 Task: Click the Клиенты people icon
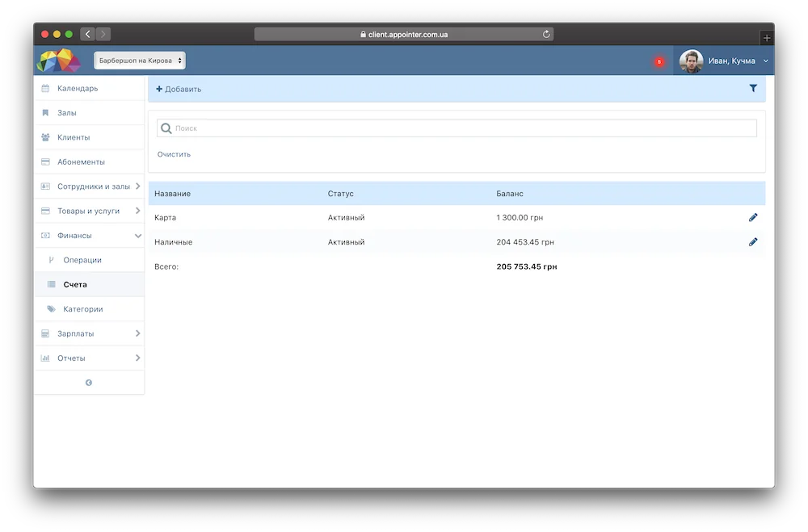point(45,137)
